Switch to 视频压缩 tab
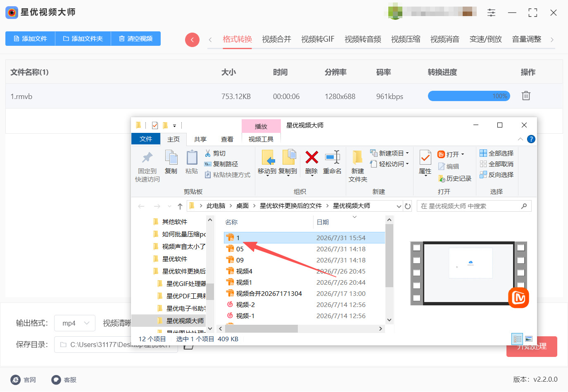Viewport: 568px width, 392px height. [x=406, y=39]
